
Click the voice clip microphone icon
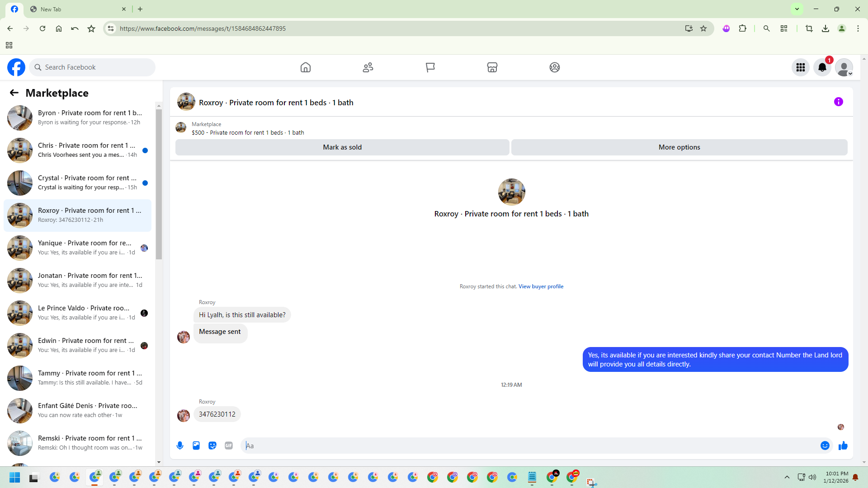[180, 446]
